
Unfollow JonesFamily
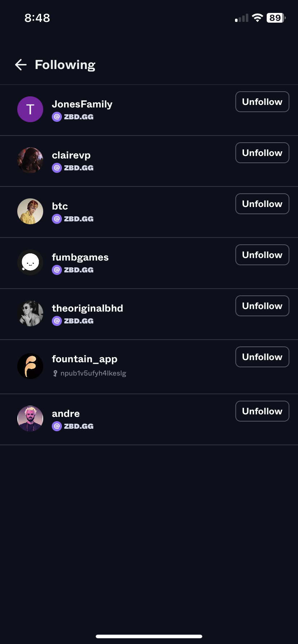click(262, 102)
